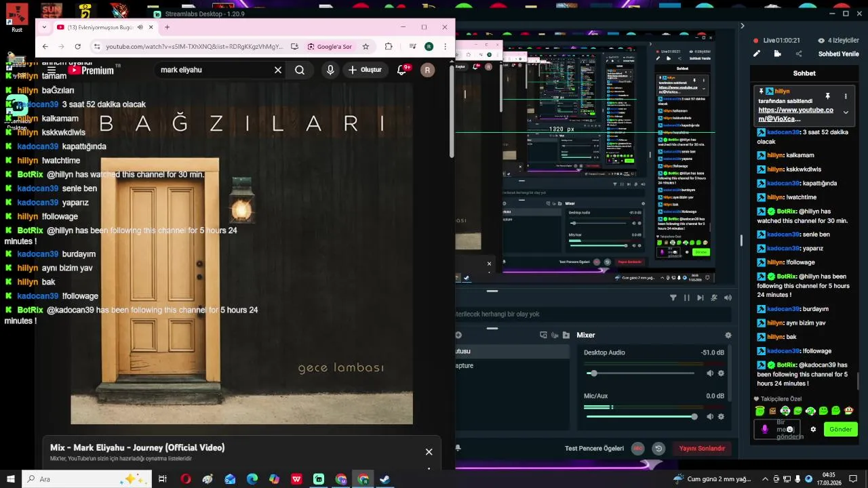Image resolution: width=868 pixels, height=488 pixels.
Task: Select the Sohbet chat tab
Action: coord(804,73)
